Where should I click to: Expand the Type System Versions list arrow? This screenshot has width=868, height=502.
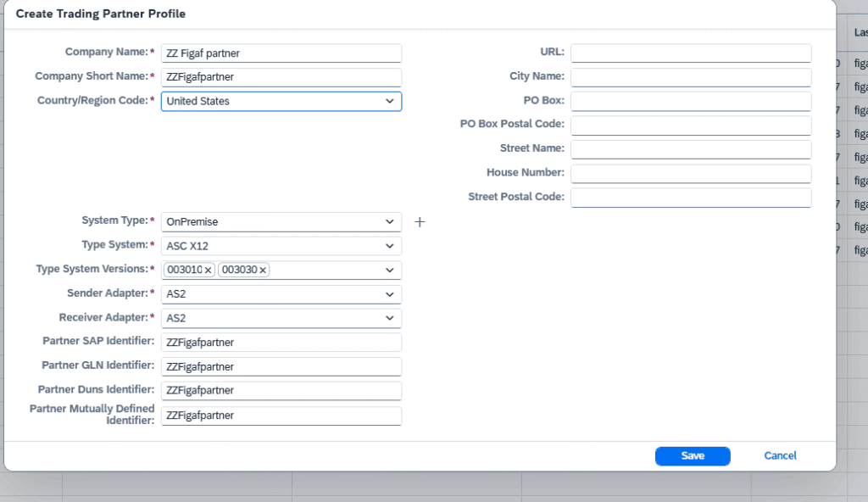[390, 271]
